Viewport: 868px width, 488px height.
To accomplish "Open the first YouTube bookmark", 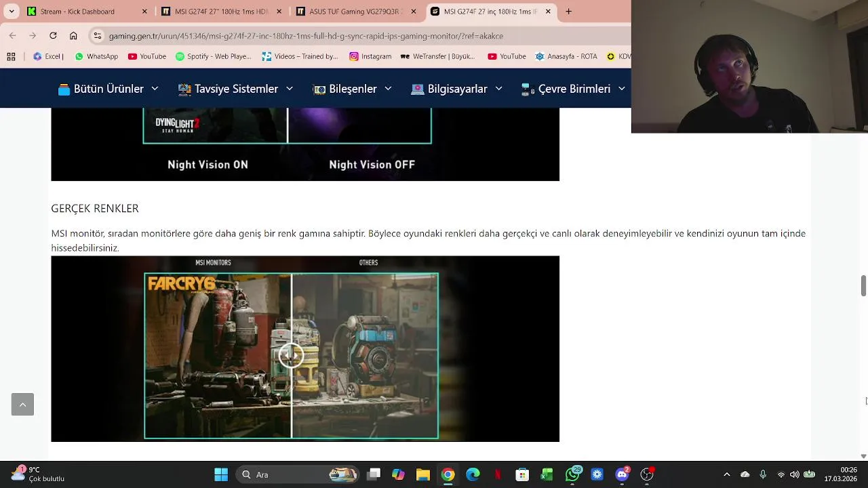I will tap(146, 57).
